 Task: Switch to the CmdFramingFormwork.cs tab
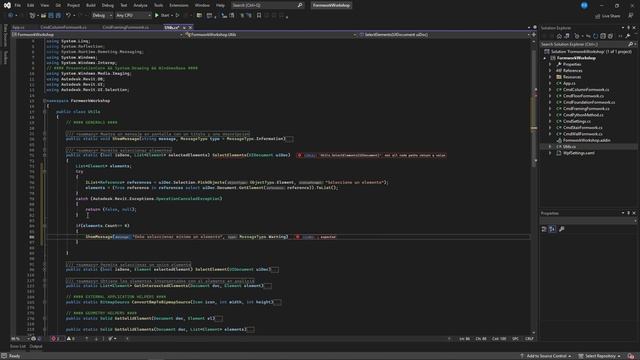(x=126, y=27)
